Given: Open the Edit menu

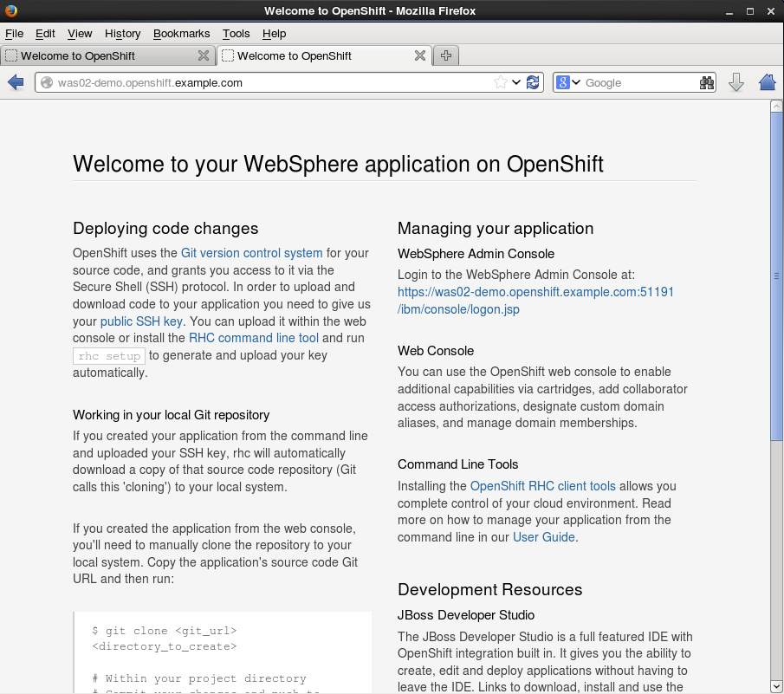Looking at the screenshot, I should 45,34.
